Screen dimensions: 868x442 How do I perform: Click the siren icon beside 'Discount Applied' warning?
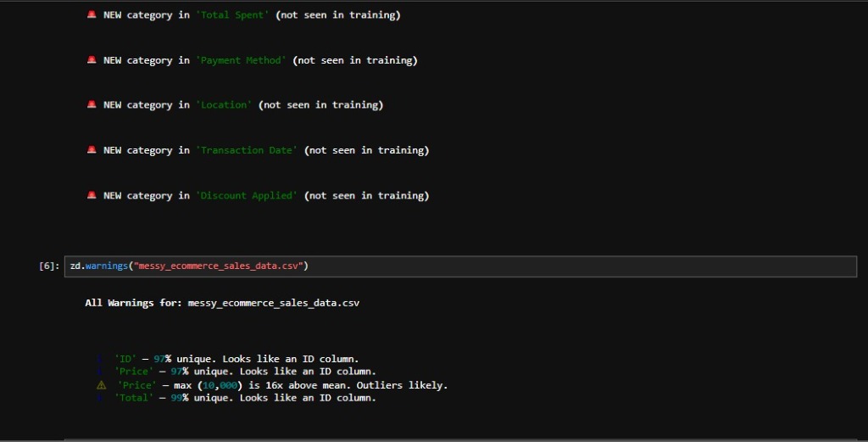pyautogui.click(x=92, y=195)
